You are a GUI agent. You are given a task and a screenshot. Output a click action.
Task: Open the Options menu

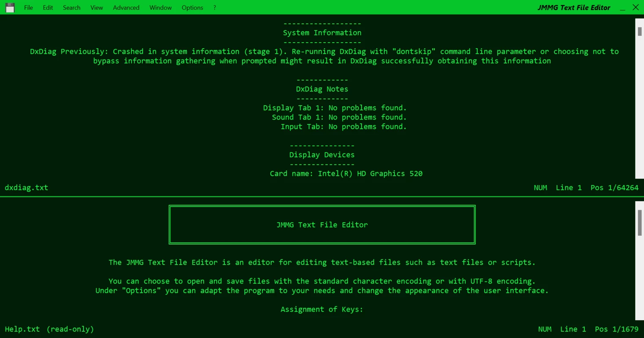pyautogui.click(x=192, y=8)
